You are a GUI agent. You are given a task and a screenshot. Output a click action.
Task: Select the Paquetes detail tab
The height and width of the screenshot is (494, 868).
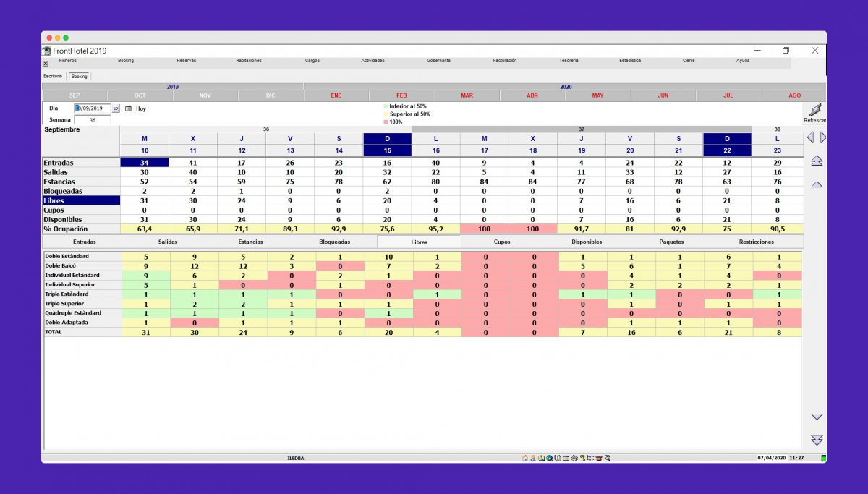[671, 242]
